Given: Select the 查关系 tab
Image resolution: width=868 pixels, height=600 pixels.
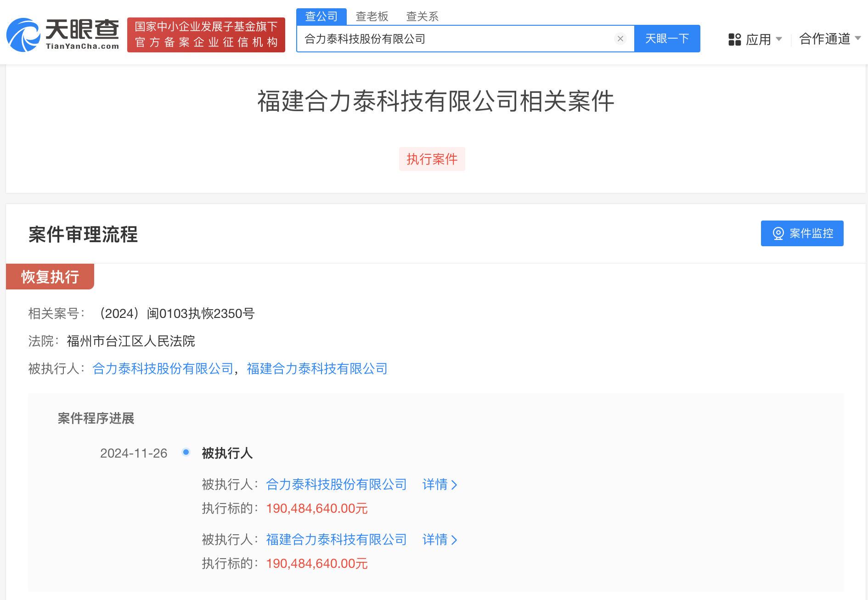Looking at the screenshot, I should 422,17.
